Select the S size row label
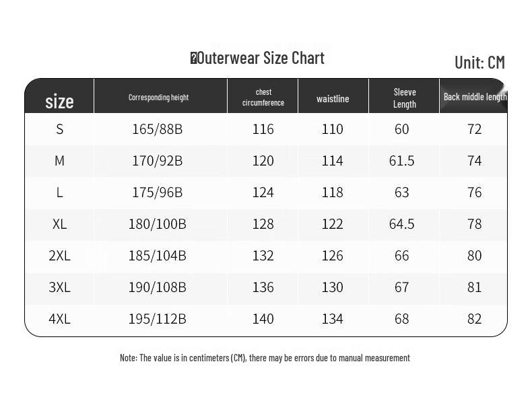This screenshot has width=532, height=399. tap(59, 129)
